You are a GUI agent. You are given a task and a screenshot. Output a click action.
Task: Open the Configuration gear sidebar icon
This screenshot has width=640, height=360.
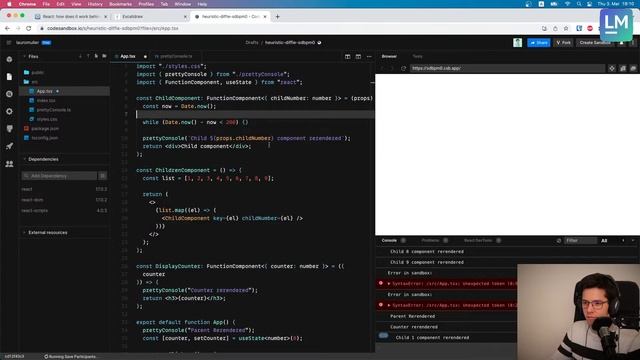pos(9,111)
